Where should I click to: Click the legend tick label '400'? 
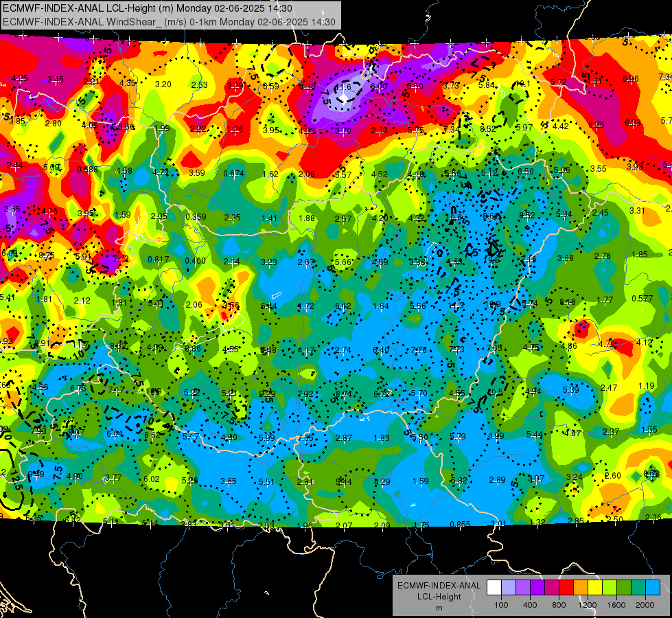(530, 605)
